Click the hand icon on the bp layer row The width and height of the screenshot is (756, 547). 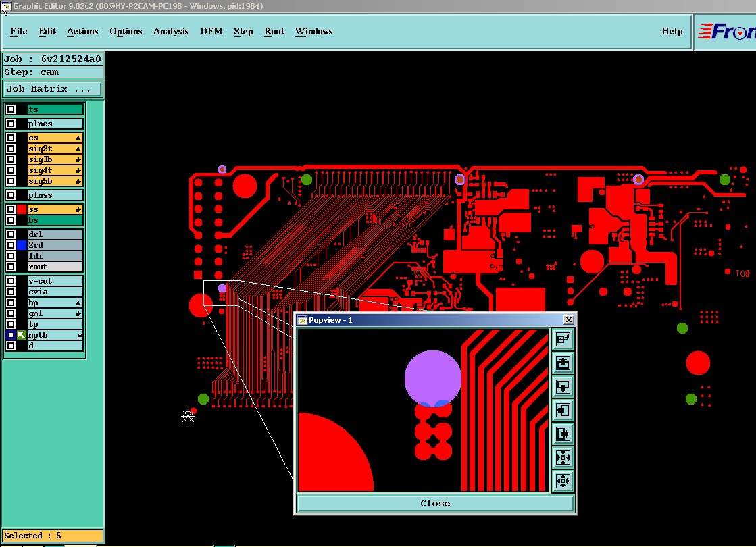click(78, 303)
